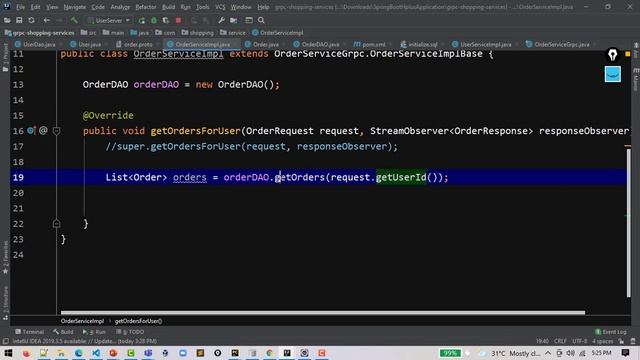Screen dimensions: 640x360
Task: Click the green Debug bug icon
Action: point(154,20)
